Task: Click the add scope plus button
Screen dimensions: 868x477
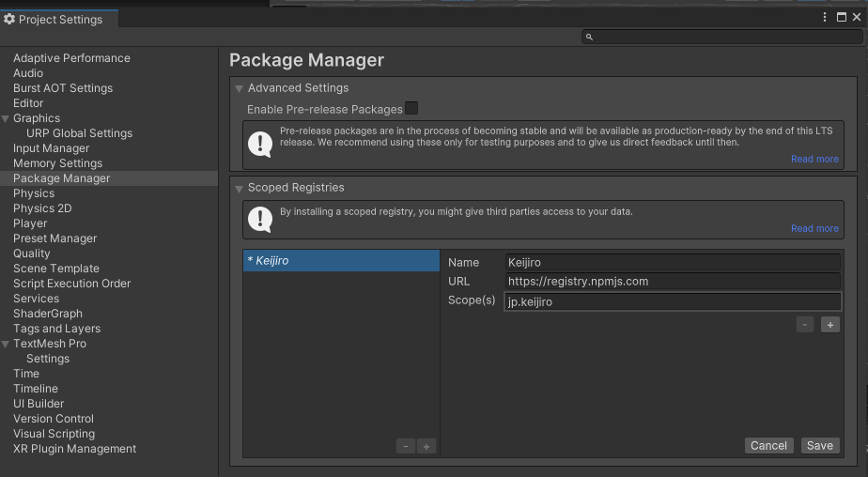Action: pos(829,325)
